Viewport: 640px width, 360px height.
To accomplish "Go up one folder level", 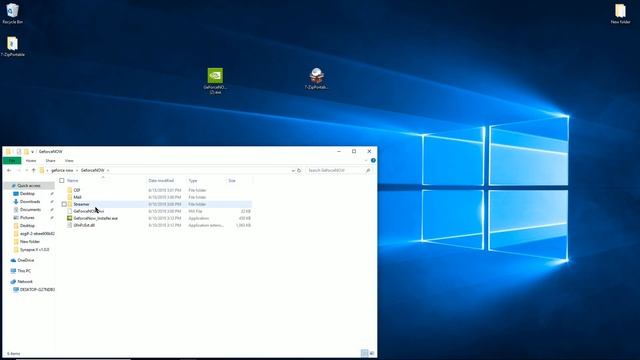I will click(x=33, y=170).
